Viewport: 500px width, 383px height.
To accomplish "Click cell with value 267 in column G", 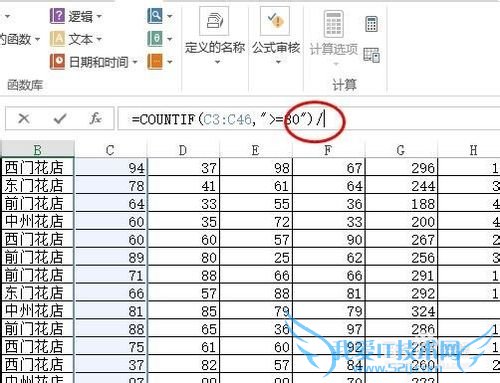I will click(x=401, y=239).
